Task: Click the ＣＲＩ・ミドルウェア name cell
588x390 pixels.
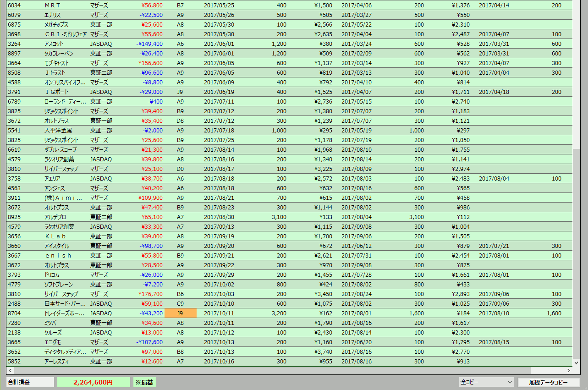Action: coord(65,34)
